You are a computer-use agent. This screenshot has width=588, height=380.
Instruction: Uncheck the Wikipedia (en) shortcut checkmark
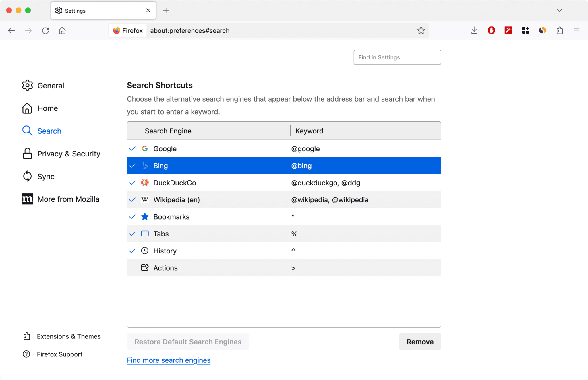[x=132, y=200]
